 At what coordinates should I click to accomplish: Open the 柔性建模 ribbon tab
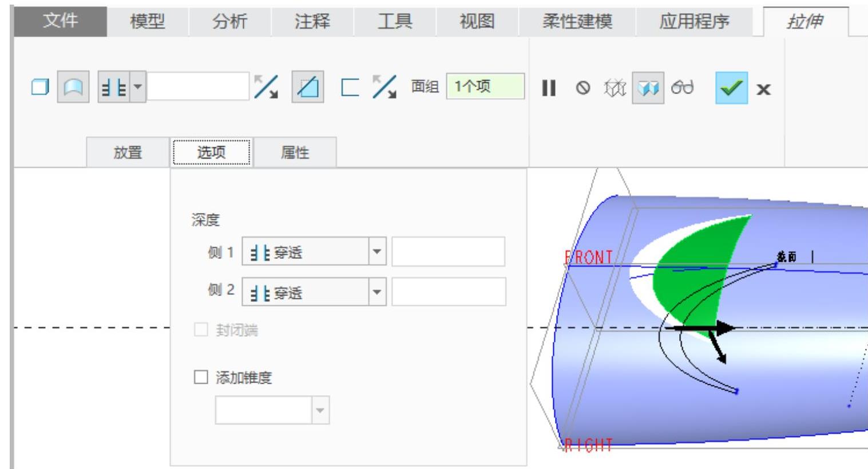click(577, 22)
